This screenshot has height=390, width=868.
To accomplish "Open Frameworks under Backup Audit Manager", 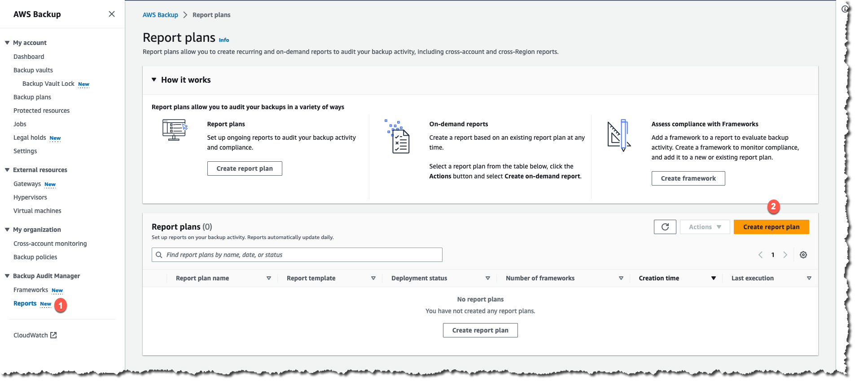I will 31,290.
